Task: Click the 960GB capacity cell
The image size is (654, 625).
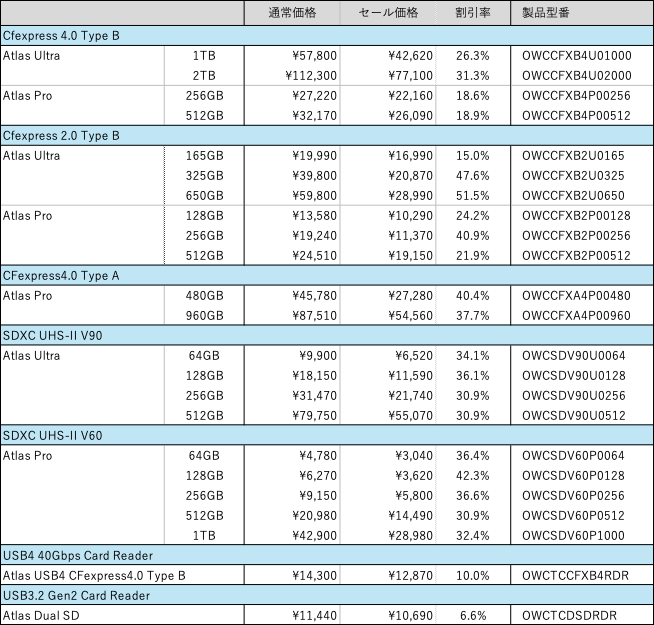Action: 204,316
